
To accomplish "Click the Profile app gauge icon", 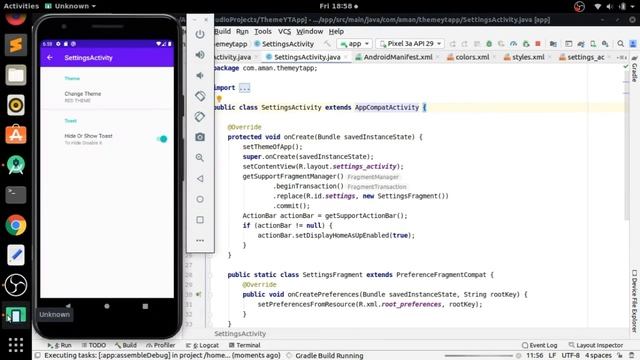I will (x=513, y=44).
